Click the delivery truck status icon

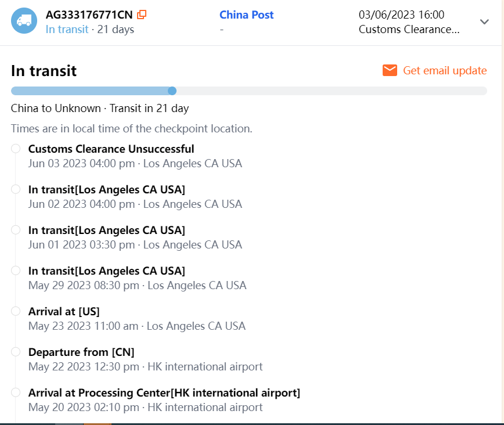24,21
